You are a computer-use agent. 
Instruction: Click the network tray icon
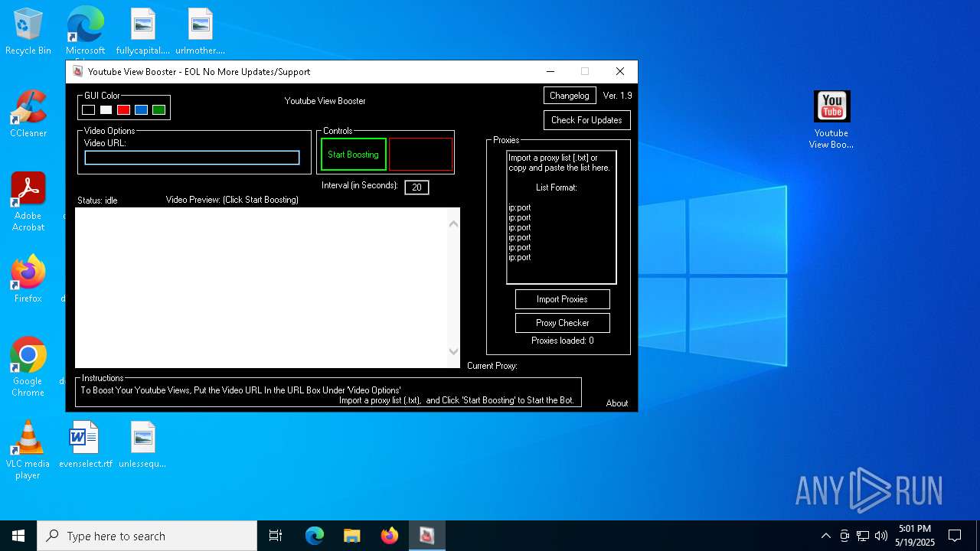[863, 536]
